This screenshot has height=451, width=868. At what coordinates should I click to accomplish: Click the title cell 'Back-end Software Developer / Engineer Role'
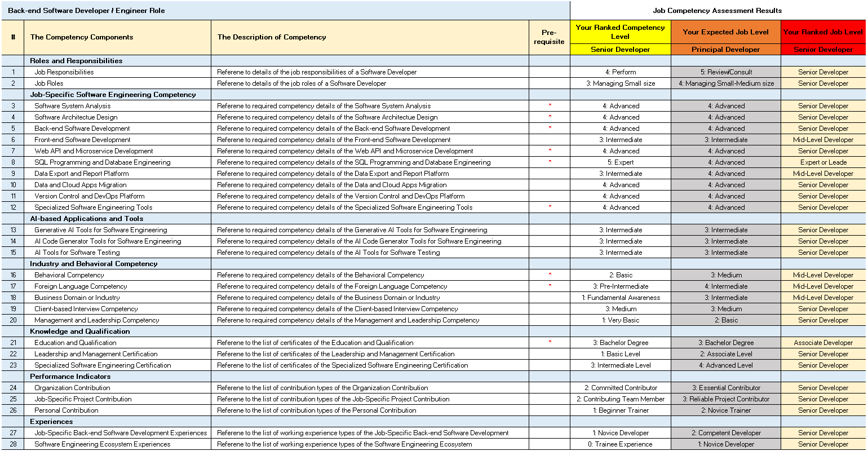(x=86, y=11)
